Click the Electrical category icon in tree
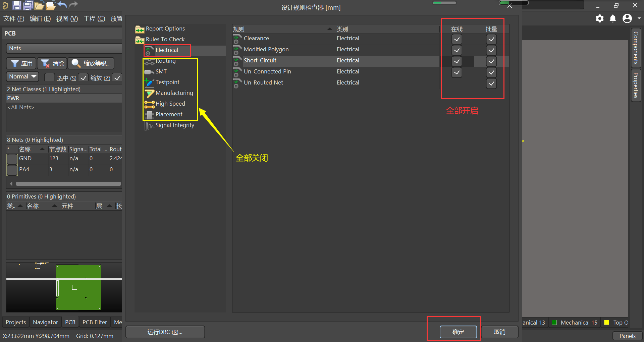The height and width of the screenshot is (342, 644). pyautogui.click(x=149, y=50)
